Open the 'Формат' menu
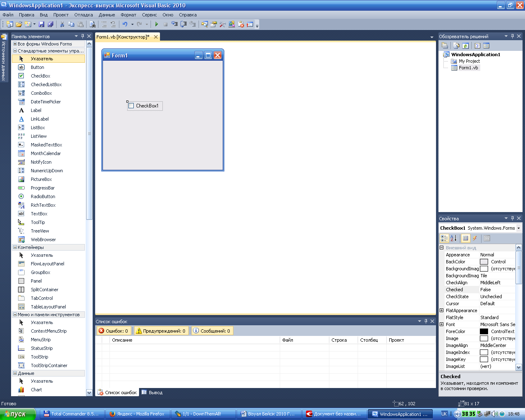 [128, 15]
